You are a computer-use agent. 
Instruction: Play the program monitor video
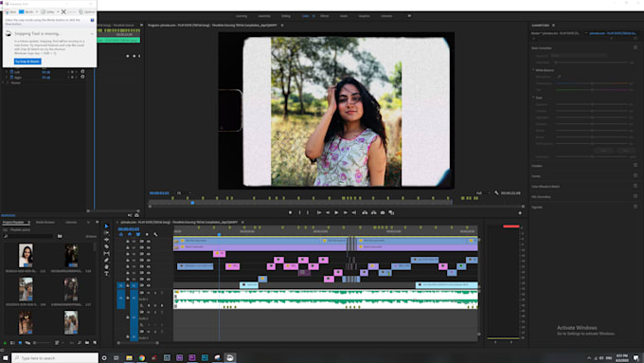336,212
